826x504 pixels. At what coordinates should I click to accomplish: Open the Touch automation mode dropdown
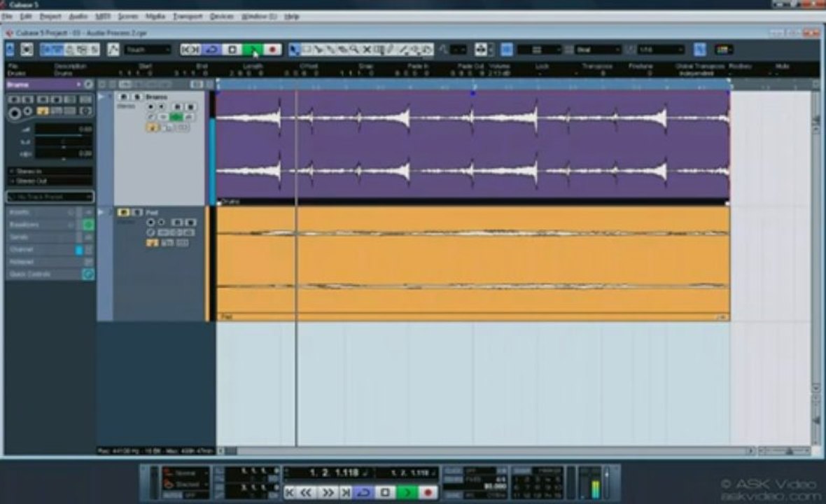(148, 50)
